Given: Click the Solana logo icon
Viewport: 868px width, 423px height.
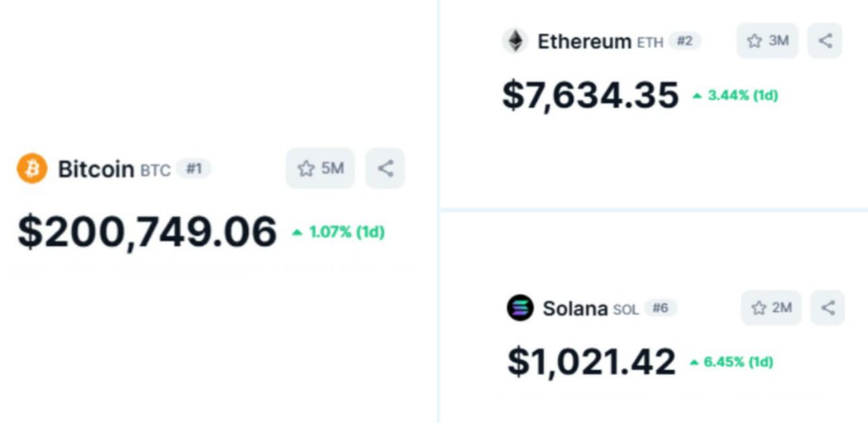Looking at the screenshot, I should (x=520, y=308).
